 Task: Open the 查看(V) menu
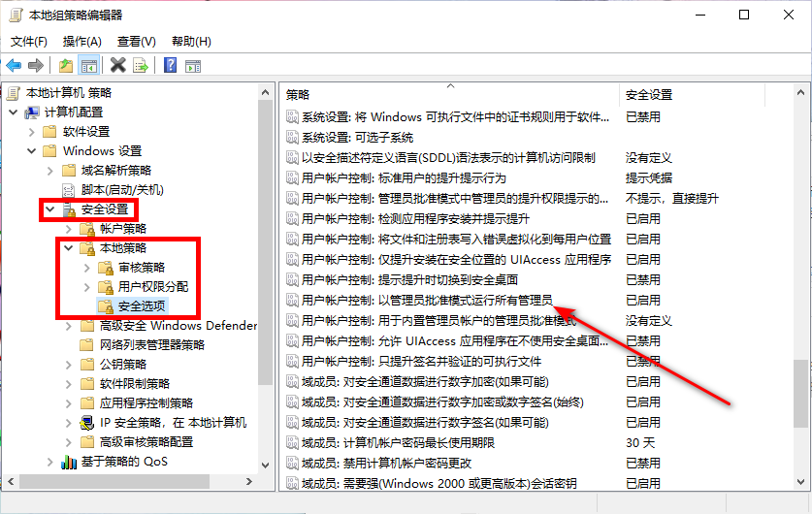coord(136,42)
